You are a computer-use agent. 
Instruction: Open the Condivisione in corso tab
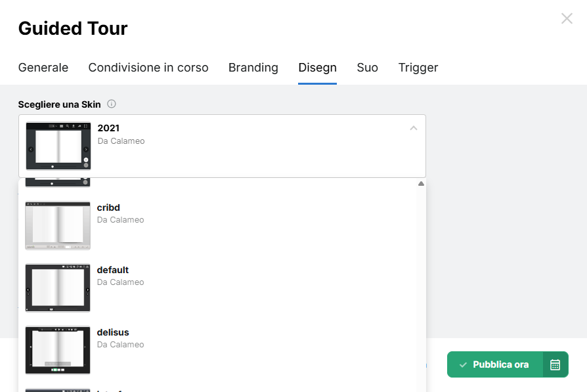point(148,68)
